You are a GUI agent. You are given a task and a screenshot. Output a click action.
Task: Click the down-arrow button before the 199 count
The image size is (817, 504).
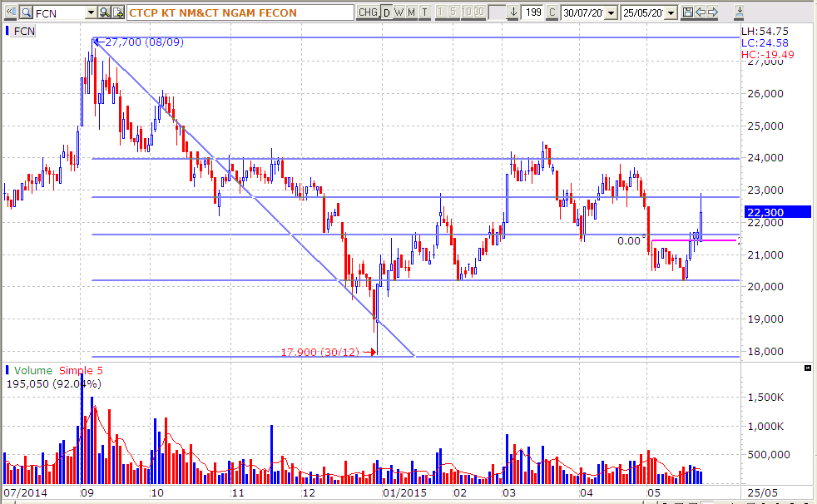(x=513, y=12)
